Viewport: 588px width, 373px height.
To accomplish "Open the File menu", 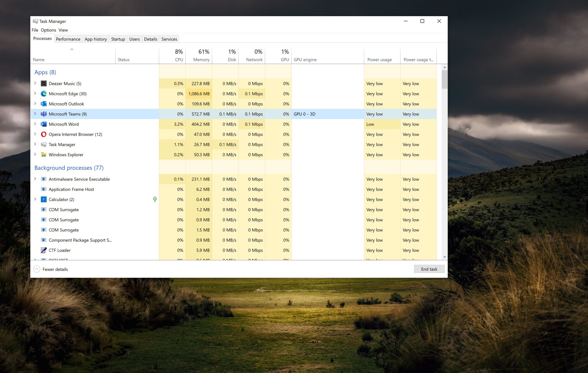I will point(35,30).
